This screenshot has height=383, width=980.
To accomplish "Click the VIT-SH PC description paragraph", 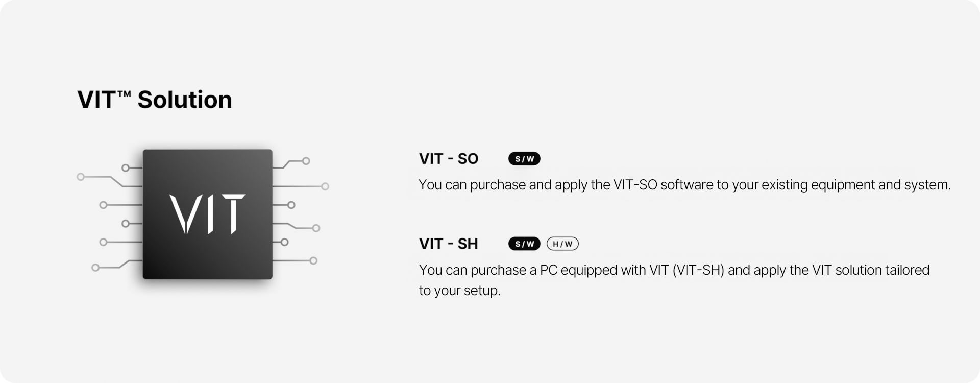I will click(x=674, y=280).
